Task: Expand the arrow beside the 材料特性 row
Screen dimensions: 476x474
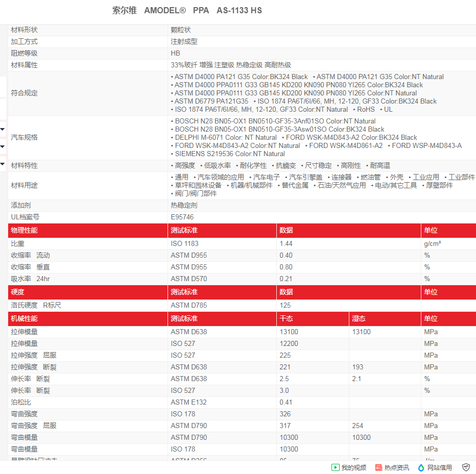Action: coord(3,164)
